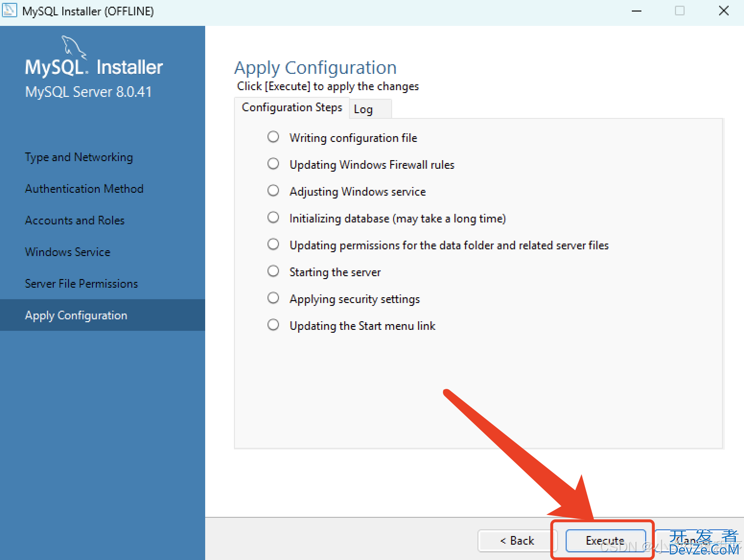Click the 'Adjusting Windows service' text
This screenshot has height=560, width=744.
click(x=358, y=192)
